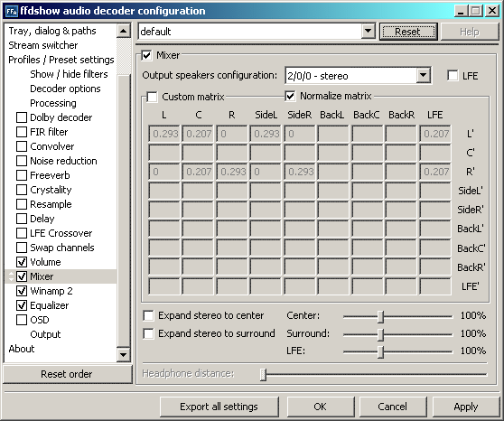Click Export all settings button
504x421 pixels.
219,407
